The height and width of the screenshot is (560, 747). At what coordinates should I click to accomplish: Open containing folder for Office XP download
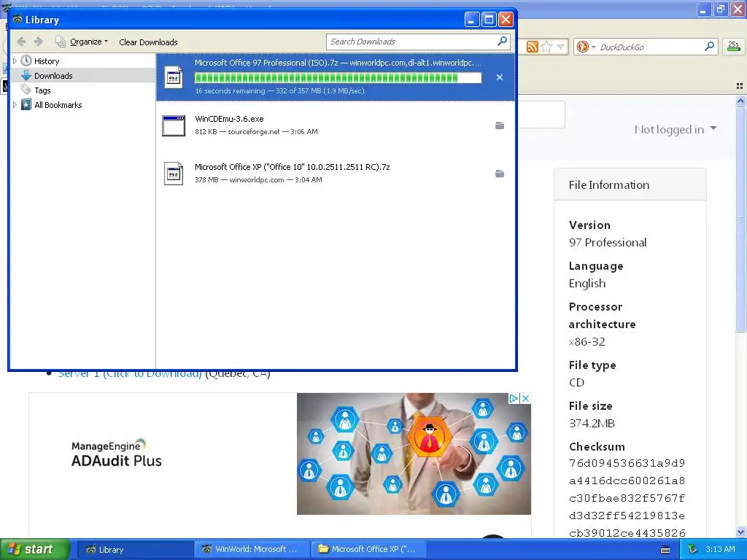[x=499, y=174]
